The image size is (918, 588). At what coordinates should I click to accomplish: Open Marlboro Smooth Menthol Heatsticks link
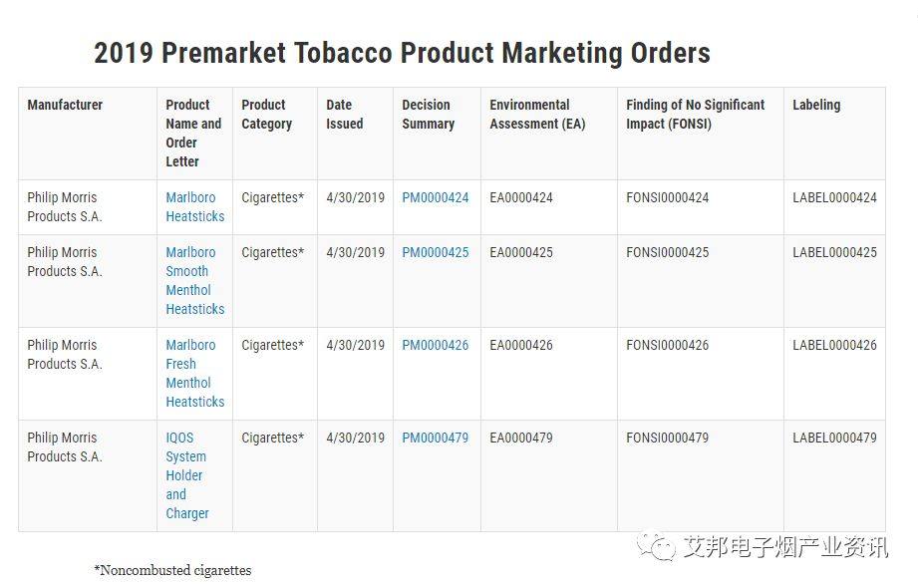(x=195, y=280)
